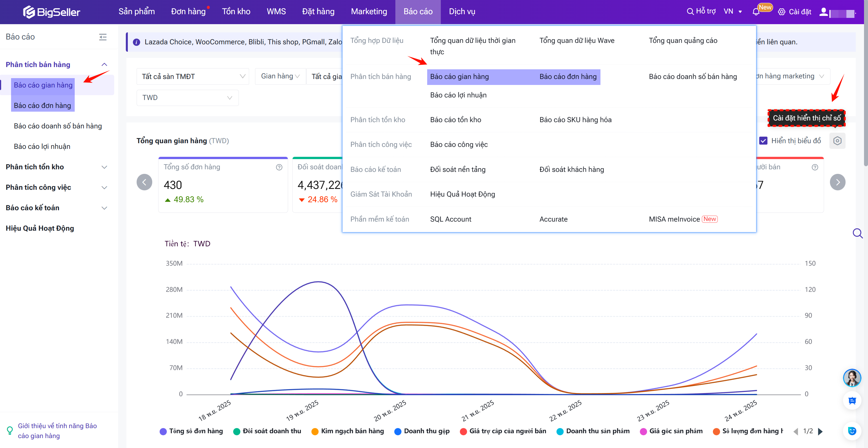Image resolution: width=868 pixels, height=448 pixels.
Task: Open the Tất cả sàn TMĐT dropdown
Action: (x=193, y=76)
